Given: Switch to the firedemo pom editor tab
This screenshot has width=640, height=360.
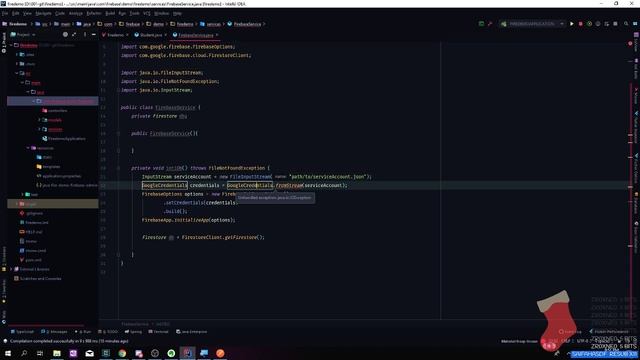Looking at the screenshot, I should tap(115, 35).
